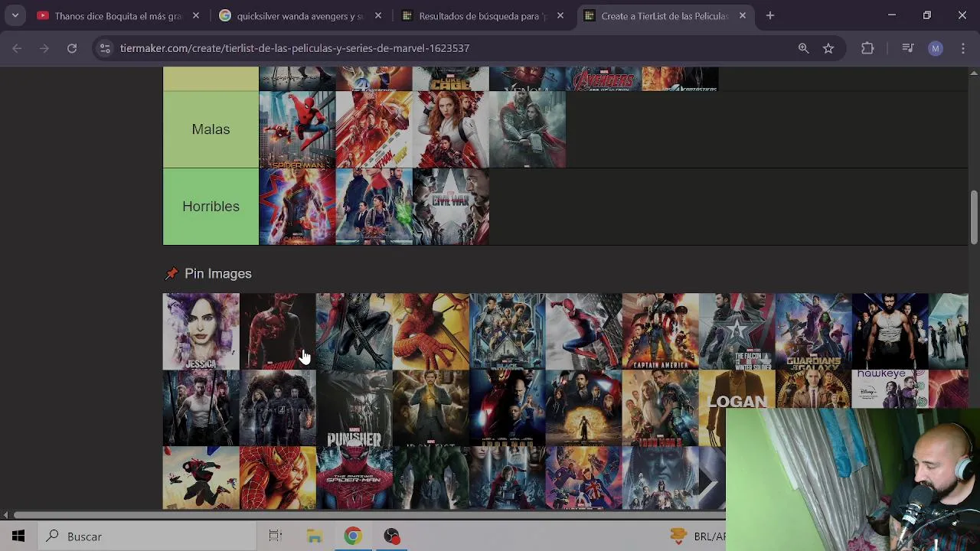Close the Resultados de búsqueda tab
Image resolution: width=980 pixels, height=551 pixels.
[x=560, y=15]
